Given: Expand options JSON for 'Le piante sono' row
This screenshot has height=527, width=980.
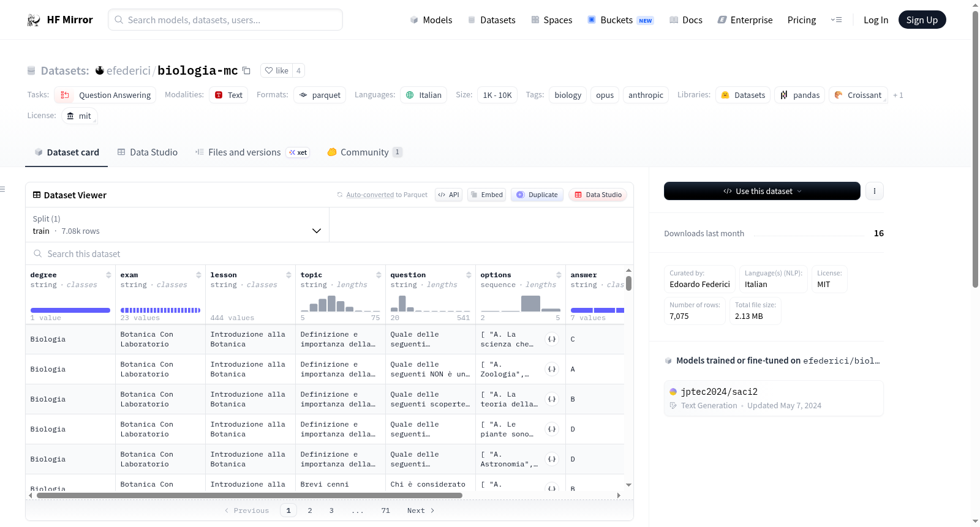Looking at the screenshot, I should pos(552,429).
